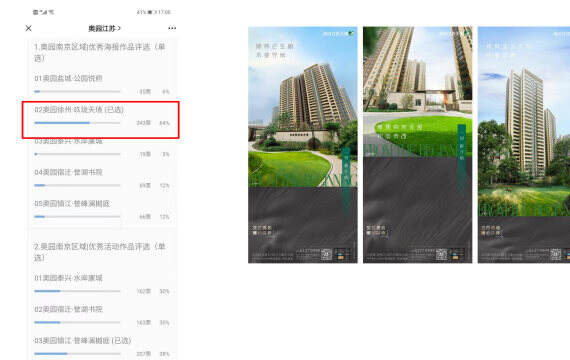
Task: Click the progress bar of the 64% option
Action: (x=77, y=123)
